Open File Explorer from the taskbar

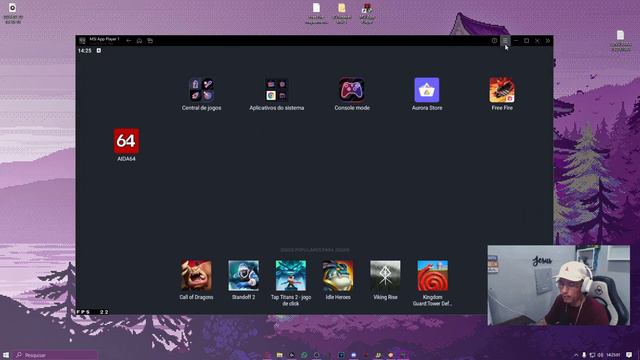[x=280, y=355]
